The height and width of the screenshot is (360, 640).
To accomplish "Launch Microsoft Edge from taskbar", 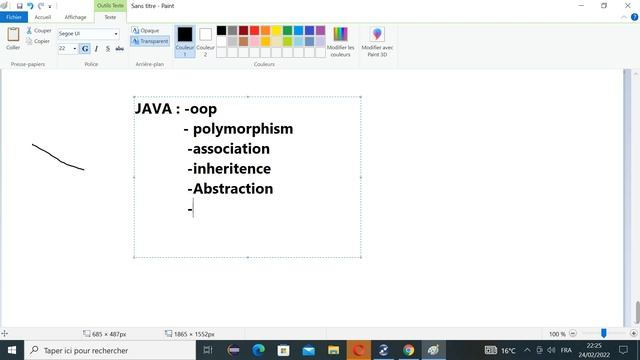I will [x=258, y=350].
